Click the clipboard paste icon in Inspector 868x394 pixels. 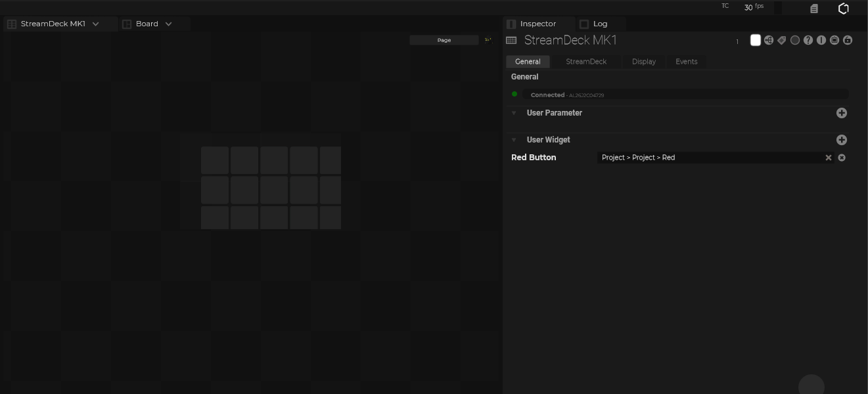coord(834,40)
